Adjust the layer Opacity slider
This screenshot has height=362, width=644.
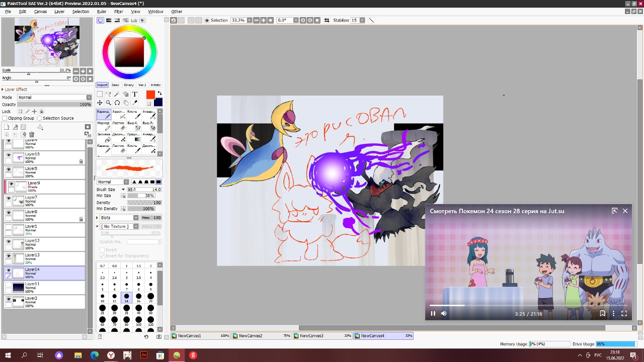54,105
